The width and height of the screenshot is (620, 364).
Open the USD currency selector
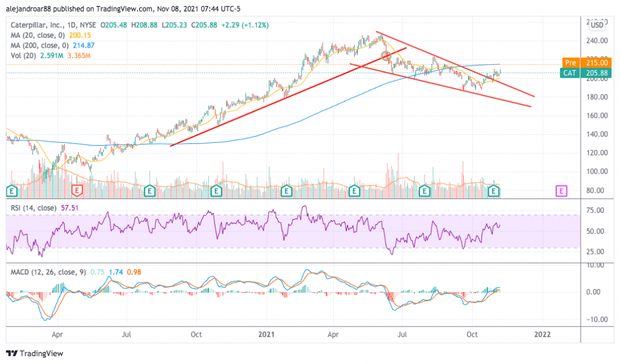pos(597,25)
